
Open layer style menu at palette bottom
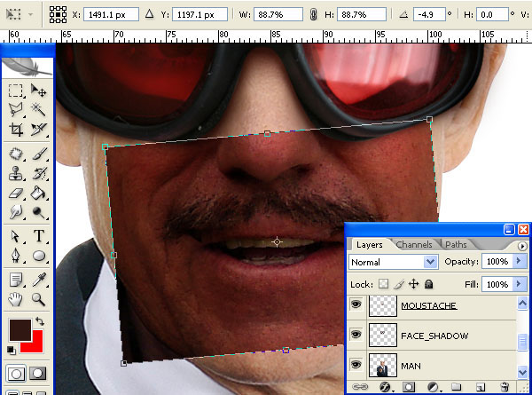pos(385,387)
